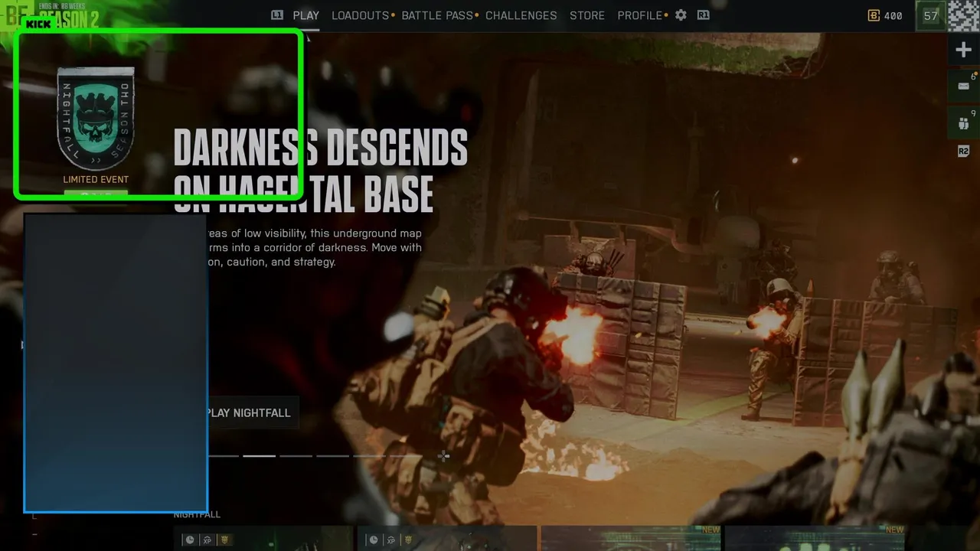Click the gold badge icon on first Nightfall card

225,540
